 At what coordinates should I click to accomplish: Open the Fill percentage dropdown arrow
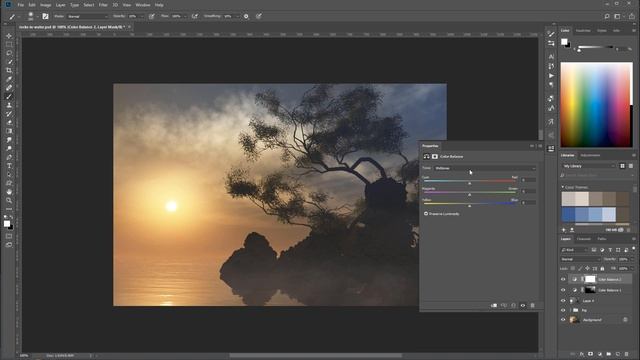632,269
